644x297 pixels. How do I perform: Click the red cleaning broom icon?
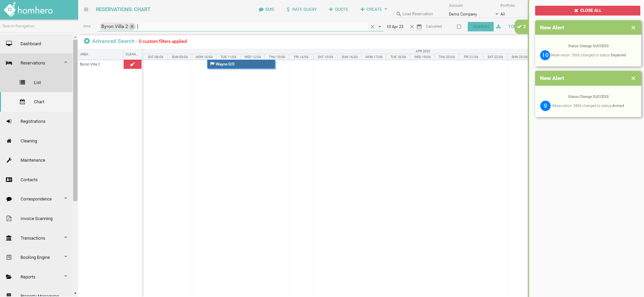click(132, 64)
